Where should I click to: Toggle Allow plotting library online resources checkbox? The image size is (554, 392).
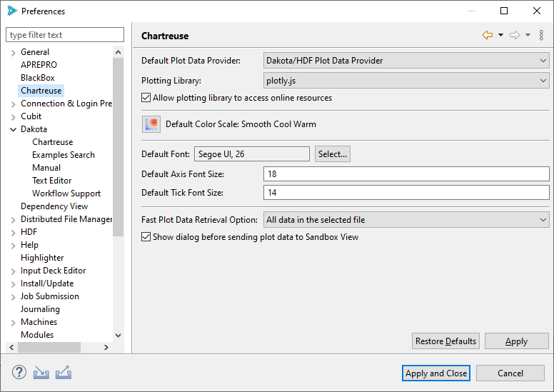[146, 98]
